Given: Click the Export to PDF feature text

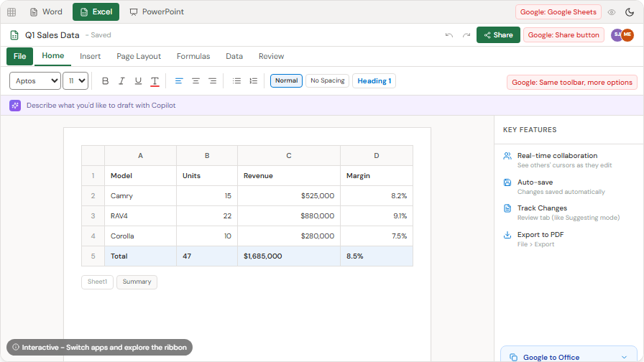Looking at the screenshot, I should point(540,235).
